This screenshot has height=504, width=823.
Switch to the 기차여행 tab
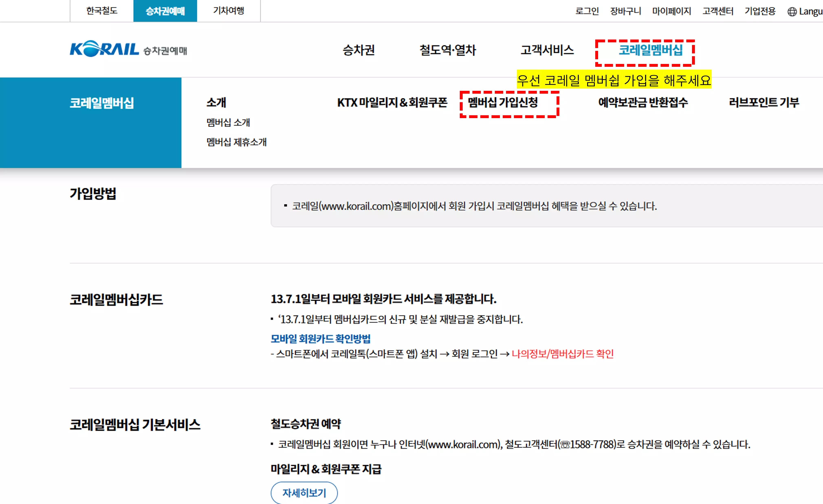229,11
